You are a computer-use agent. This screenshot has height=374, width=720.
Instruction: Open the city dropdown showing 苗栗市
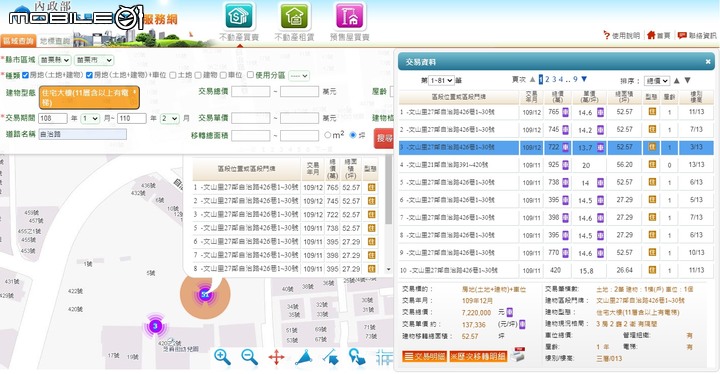[94, 60]
